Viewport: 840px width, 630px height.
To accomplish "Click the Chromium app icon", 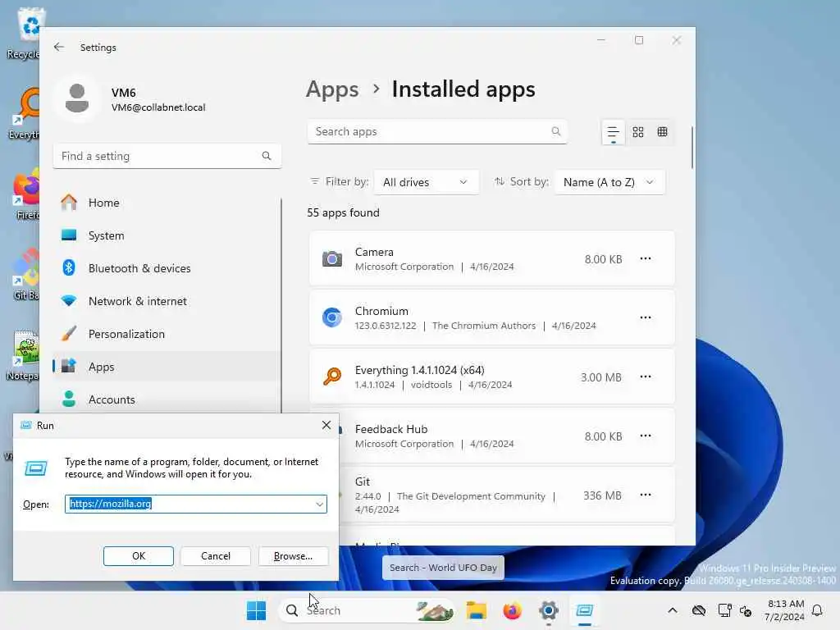I will pyautogui.click(x=331, y=317).
